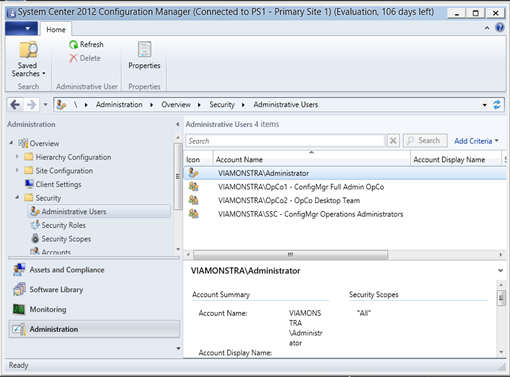Open the Saved Searches menu icon

point(28,50)
